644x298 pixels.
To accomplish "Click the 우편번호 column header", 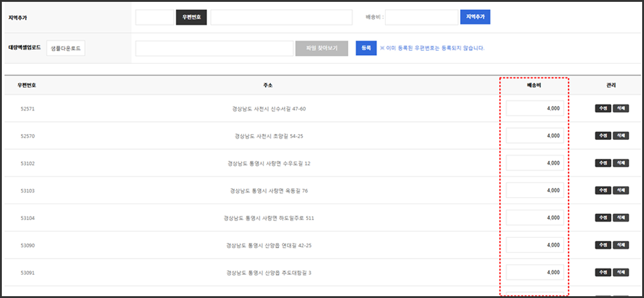I will pos(27,85).
